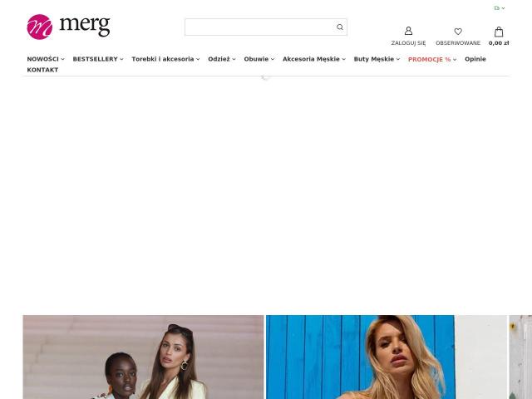Expand Buty Męskie category

point(377,59)
